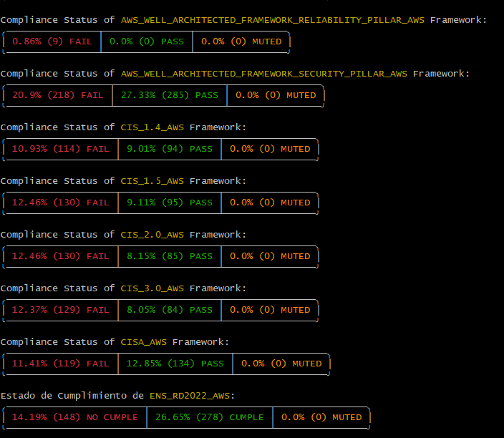Select the '11.41% (119) FAIL' cell

pos(61,364)
